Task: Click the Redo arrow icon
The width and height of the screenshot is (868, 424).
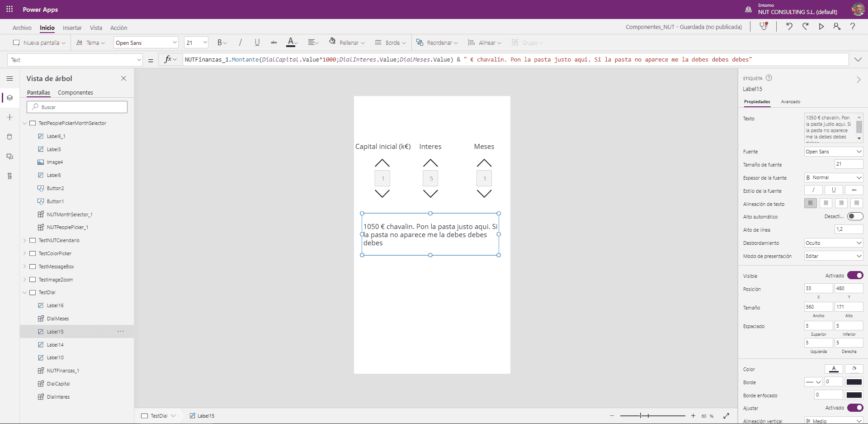Action: [x=805, y=27]
